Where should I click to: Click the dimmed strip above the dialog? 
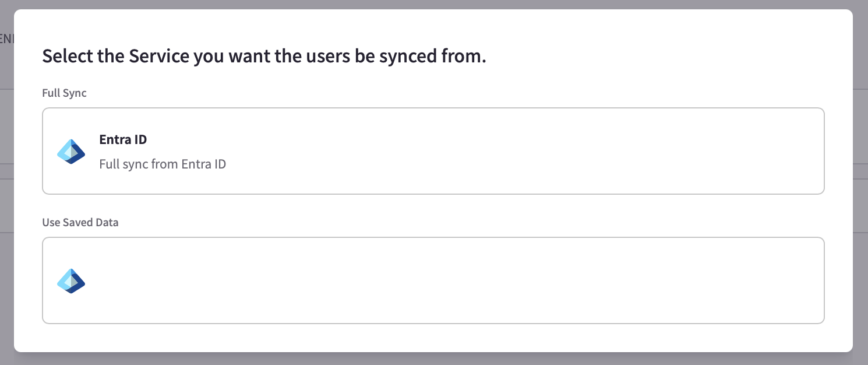coord(433,4)
